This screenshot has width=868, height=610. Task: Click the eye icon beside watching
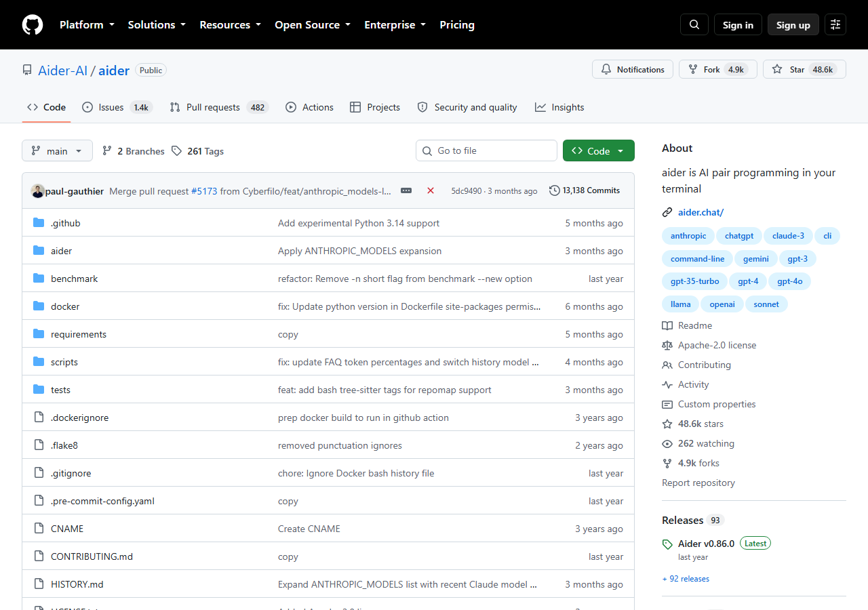[667, 443]
